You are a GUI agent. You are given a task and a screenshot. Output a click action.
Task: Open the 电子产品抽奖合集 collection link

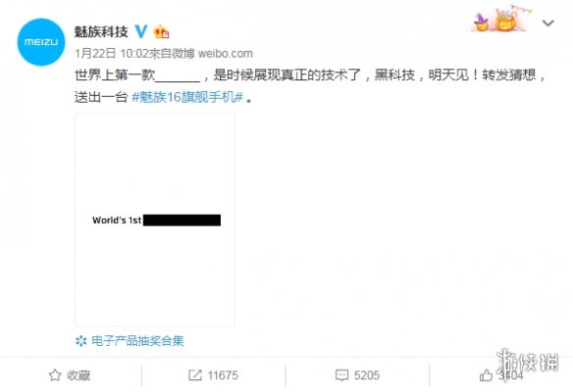pos(137,341)
